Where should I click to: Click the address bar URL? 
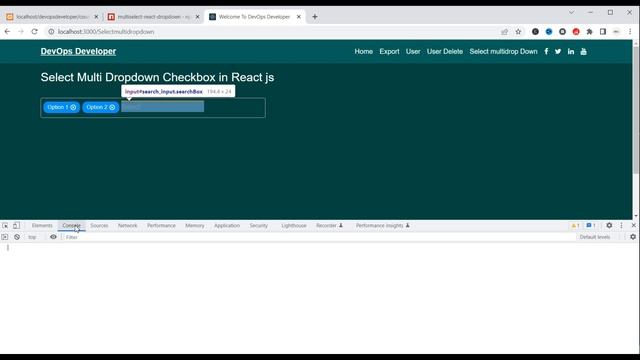tap(106, 31)
